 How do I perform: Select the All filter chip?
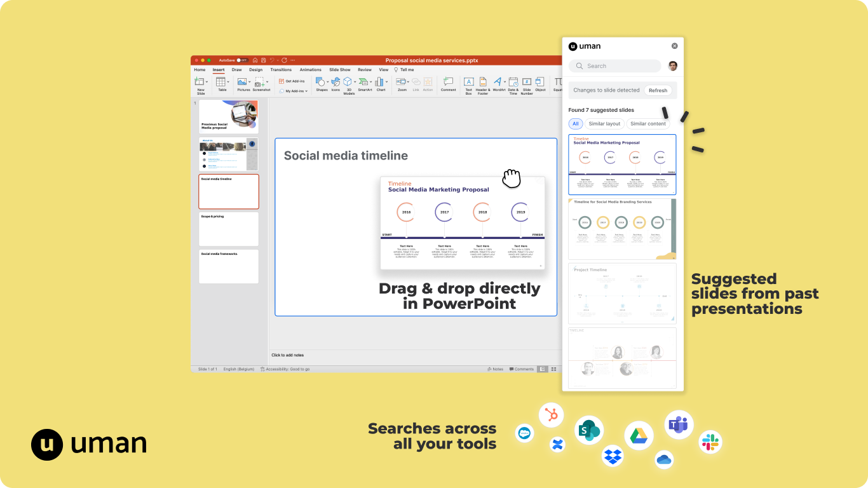pos(576,124)
